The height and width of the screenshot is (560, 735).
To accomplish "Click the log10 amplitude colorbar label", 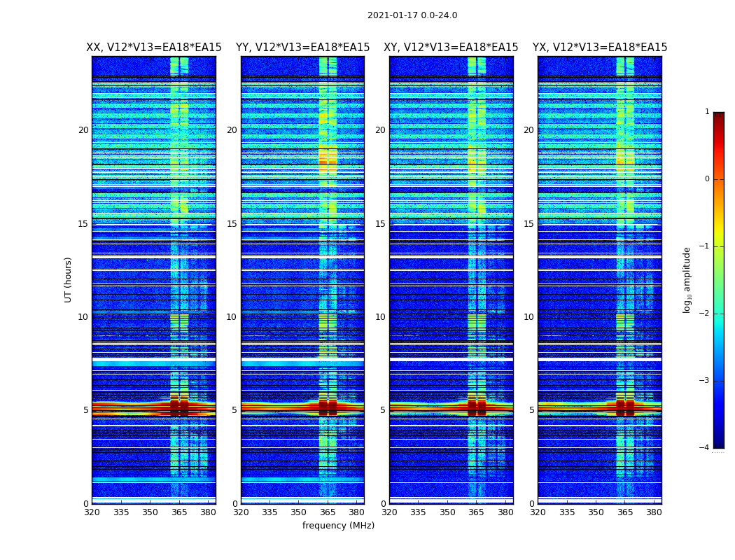I will (687, 280).
